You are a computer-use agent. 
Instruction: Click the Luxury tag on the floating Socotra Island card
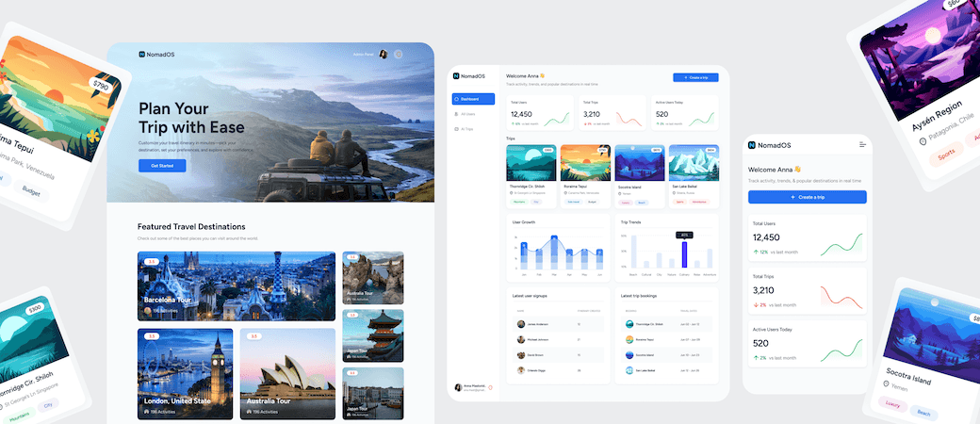[x=891, y=403]
